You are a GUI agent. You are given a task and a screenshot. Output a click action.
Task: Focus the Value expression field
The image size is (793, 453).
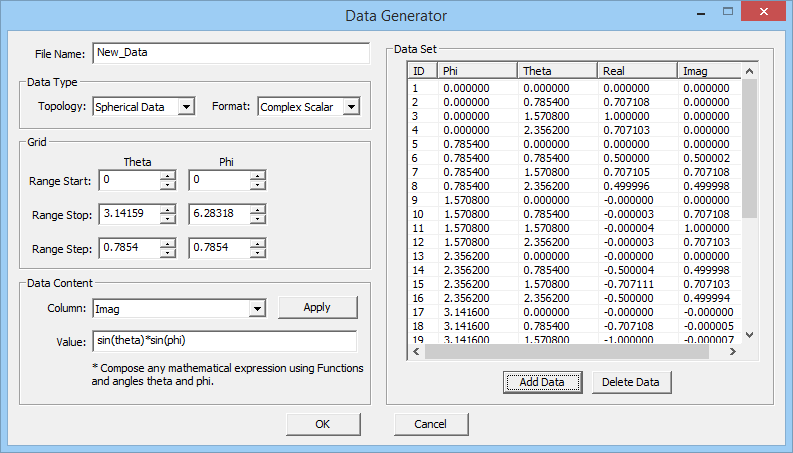[x=224, y=342]
